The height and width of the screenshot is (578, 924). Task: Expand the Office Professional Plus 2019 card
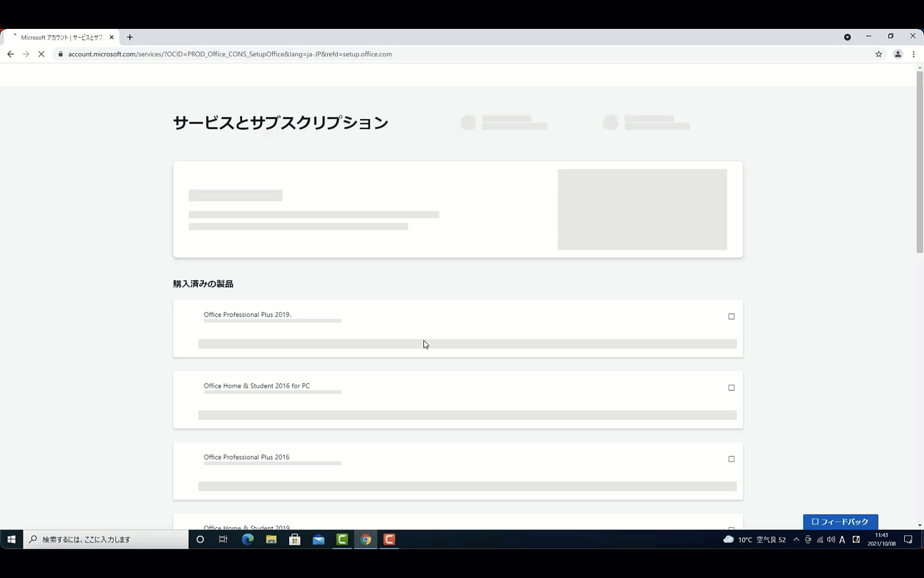[731, 316]
